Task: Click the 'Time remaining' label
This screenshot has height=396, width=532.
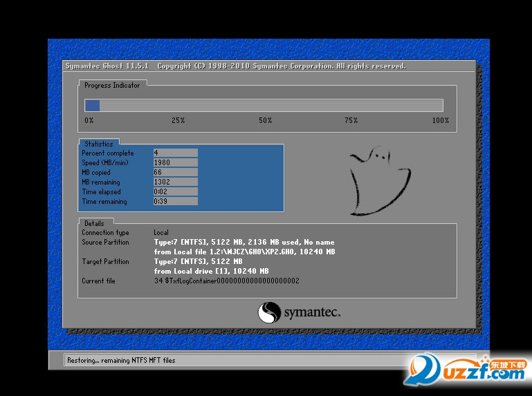Action: click(x=104, y=201)
